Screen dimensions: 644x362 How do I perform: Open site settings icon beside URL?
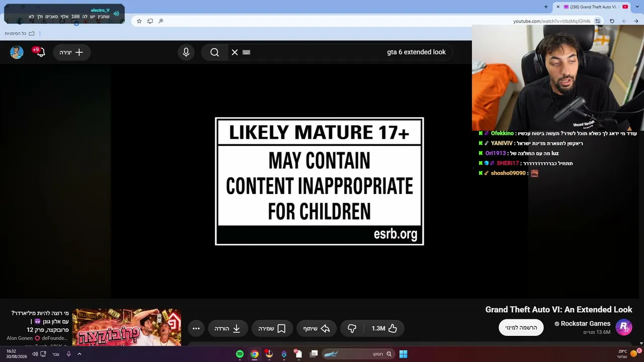pyautogui.click(x=598, y=21)
